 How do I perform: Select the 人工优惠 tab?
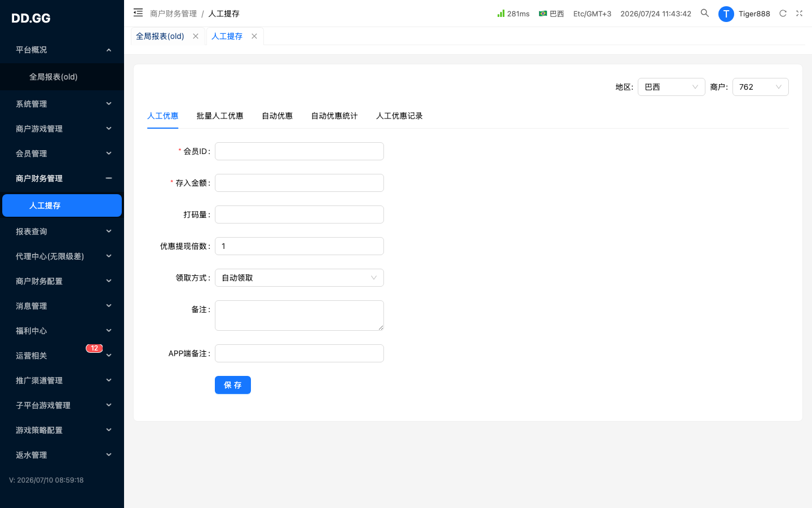(x=162, y=116)
